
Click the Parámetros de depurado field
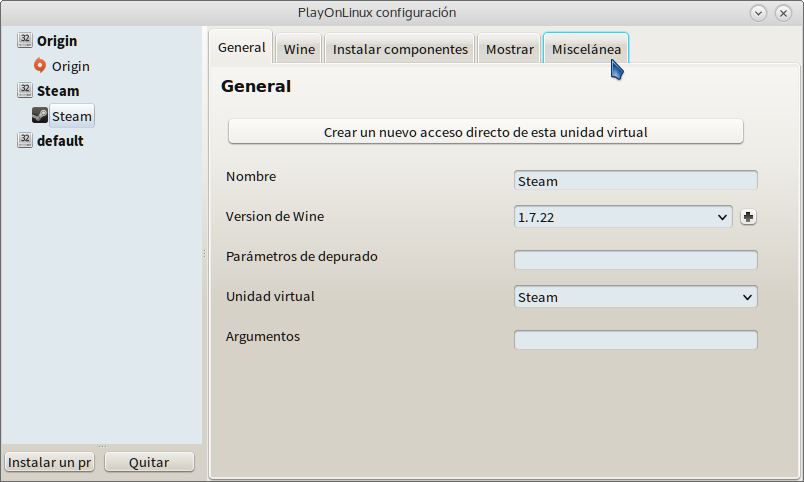[x=635, y=259]
